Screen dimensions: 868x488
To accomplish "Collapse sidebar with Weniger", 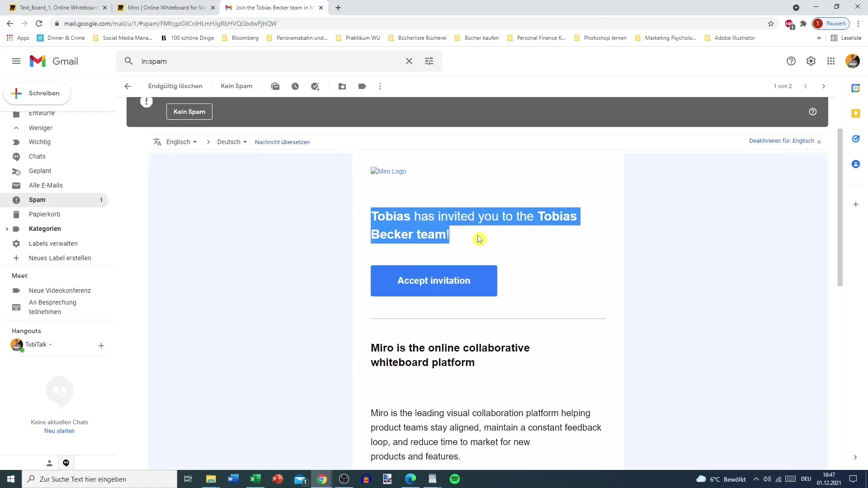I will tap(41, 128).
